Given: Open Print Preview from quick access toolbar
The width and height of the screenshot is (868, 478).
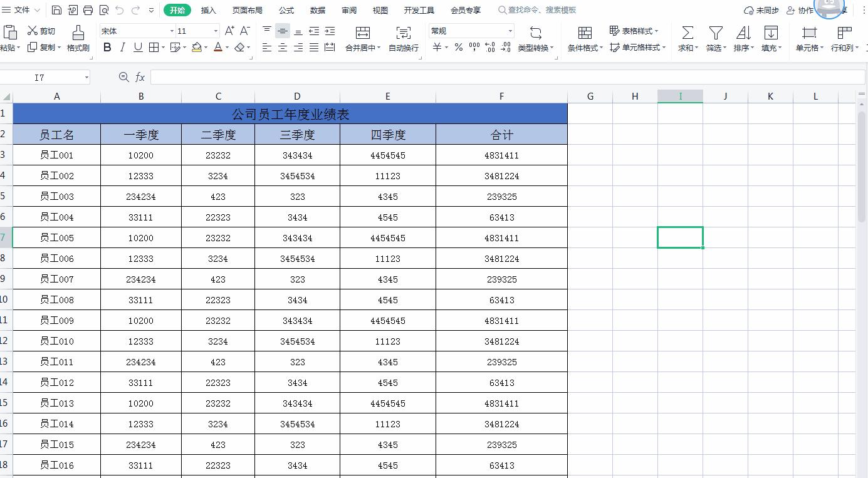Looking at the screenshot, I should 104,10.
